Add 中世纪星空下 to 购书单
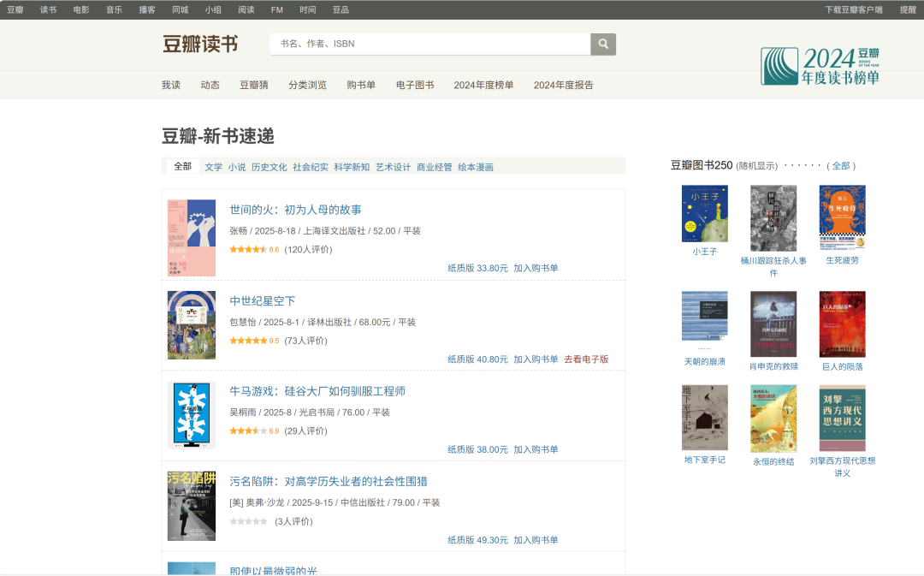The width and height of the screenshot is (924, 576). click(x=536, y=359)
